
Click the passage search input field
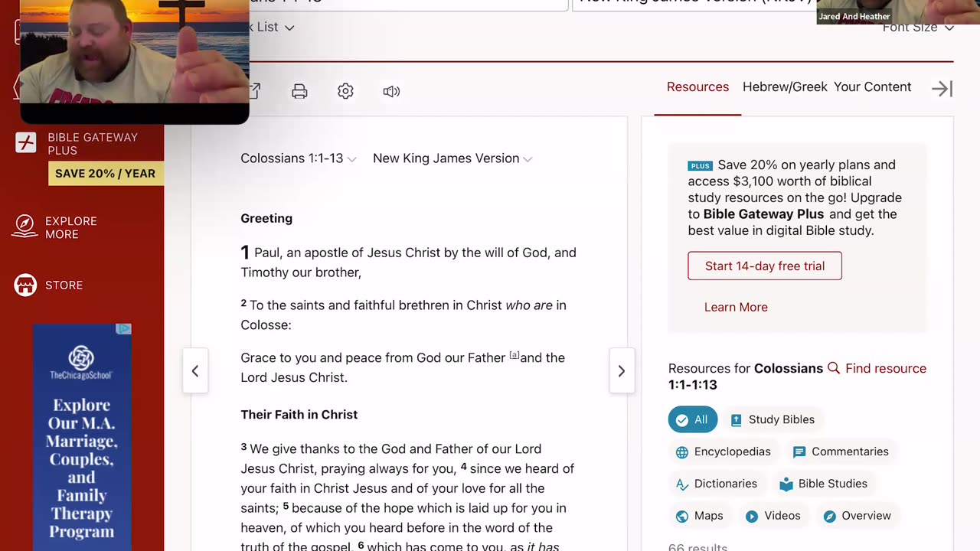(408, 5)
